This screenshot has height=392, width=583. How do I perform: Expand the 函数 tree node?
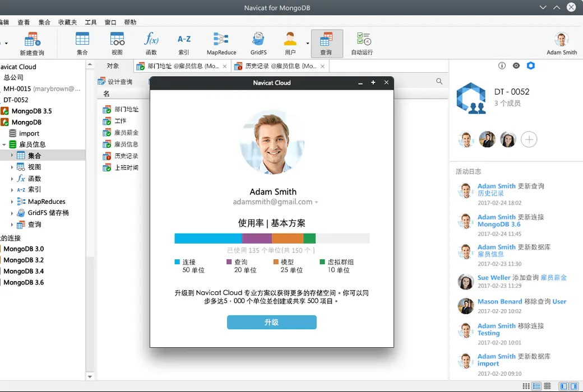pos(12,179)
